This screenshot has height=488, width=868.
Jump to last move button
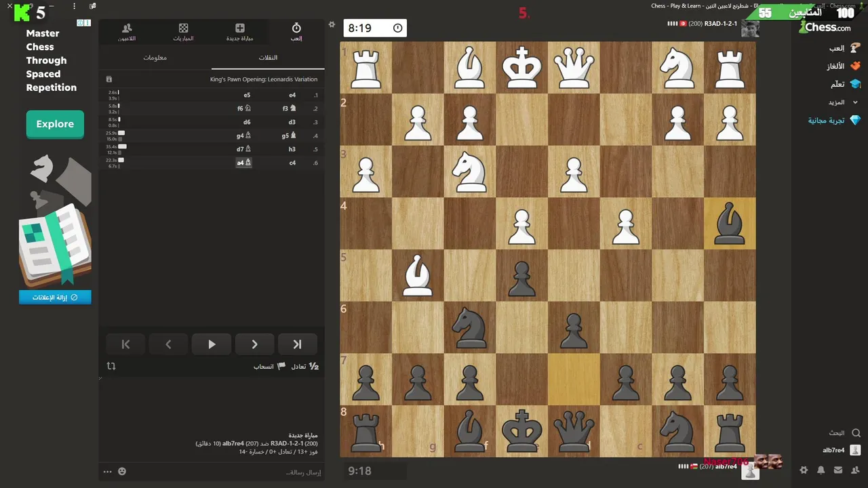(x=297, y=344)
